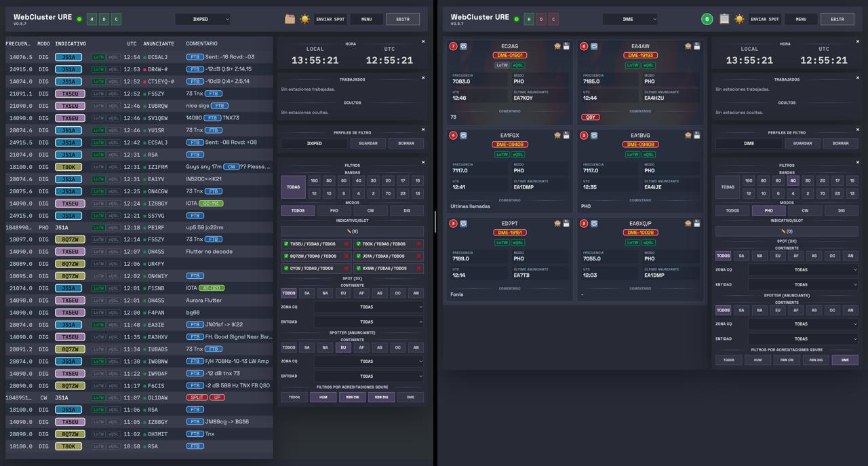Viewport: 868px width, 466px height.
Task: Open the MENU in the right window
Action: pyautogui.click(x=801, y=19)
